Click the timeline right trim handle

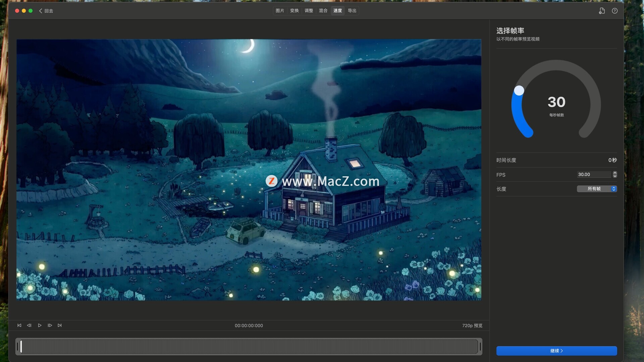pos(480,347)
